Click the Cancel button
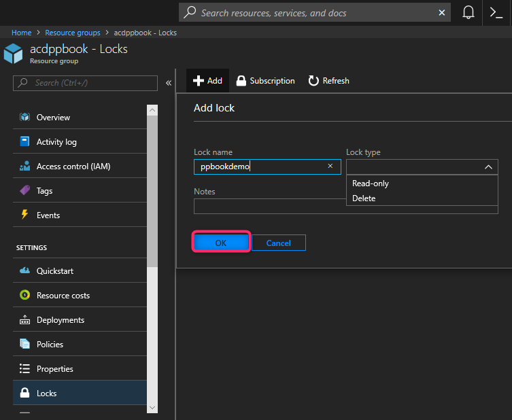512x420 pixels. click(x=279, y=243)
